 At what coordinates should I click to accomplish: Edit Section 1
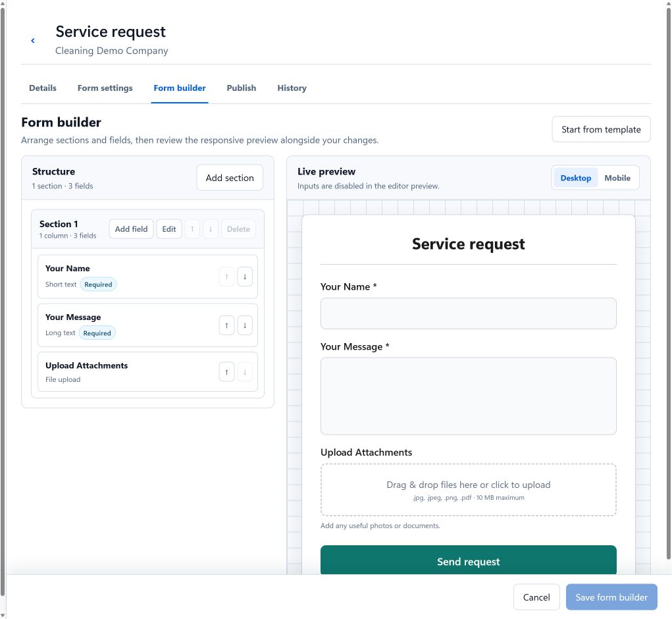click(169, 229)
